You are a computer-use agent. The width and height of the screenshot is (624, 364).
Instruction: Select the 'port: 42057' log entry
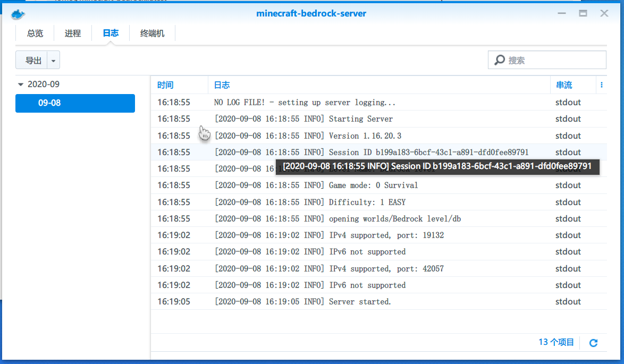click(x=379, y=268)
